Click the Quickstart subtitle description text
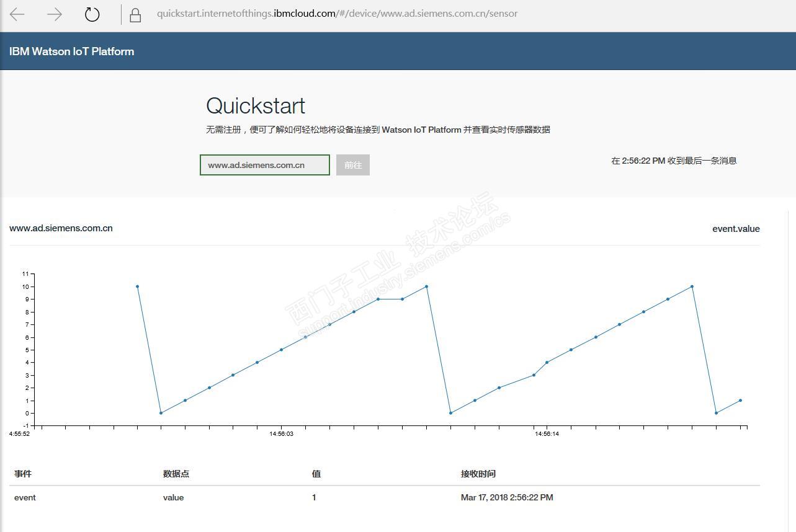The image size is (796, 532). point(378,130)
